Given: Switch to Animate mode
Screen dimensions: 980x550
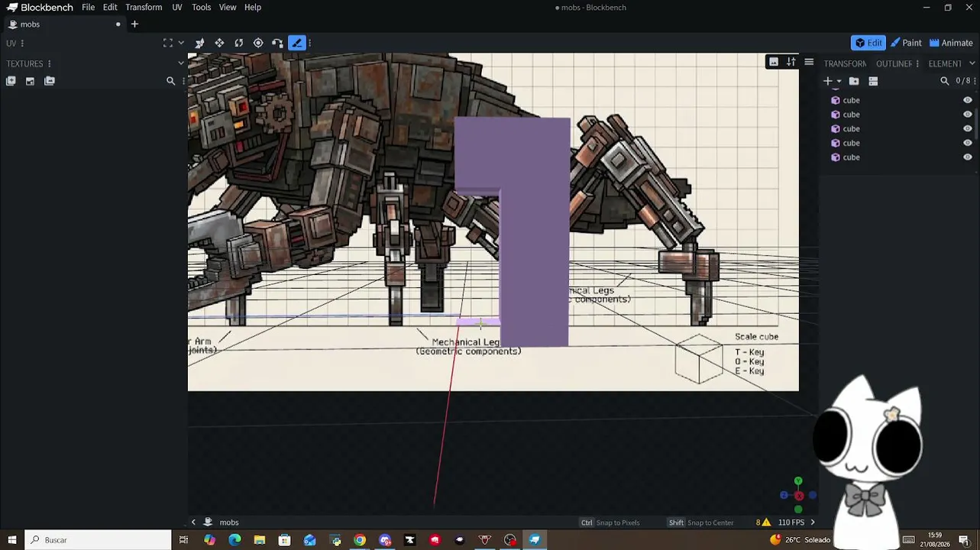Looking at the screenshot, I should point(951,43).
